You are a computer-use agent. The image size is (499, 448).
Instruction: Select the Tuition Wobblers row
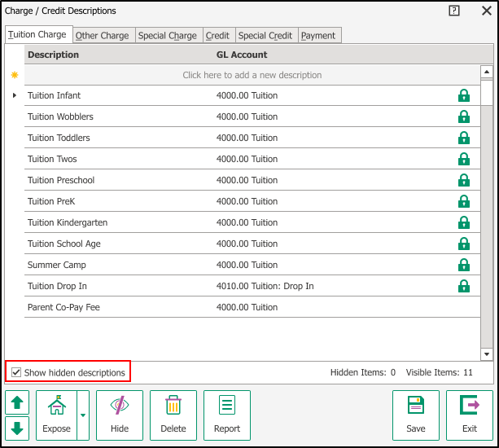click(x=252, y=116)
